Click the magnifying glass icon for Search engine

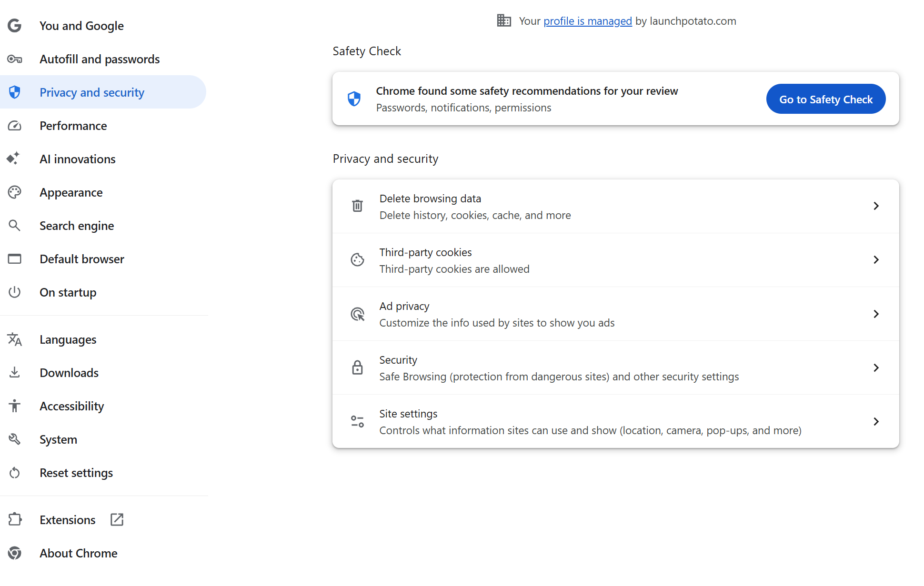coord(14,225)
